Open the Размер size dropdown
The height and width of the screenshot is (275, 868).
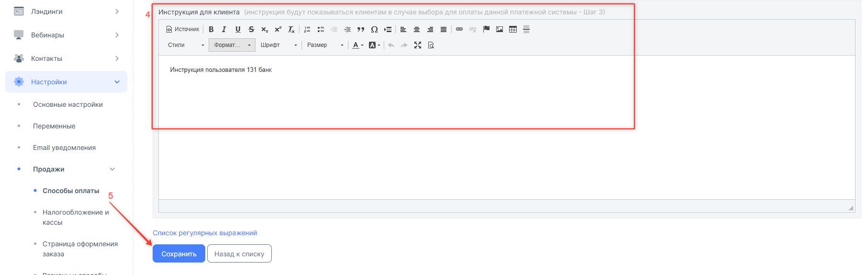(x=325, y=45)
